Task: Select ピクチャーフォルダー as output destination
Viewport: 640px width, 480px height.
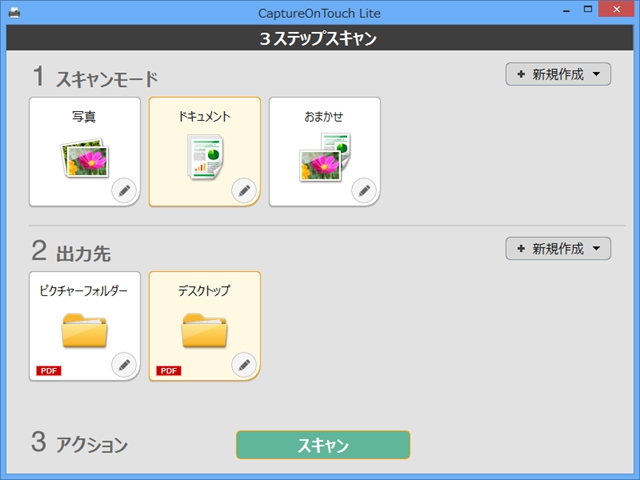Action: pyautogui.click(x=84, y=326)
